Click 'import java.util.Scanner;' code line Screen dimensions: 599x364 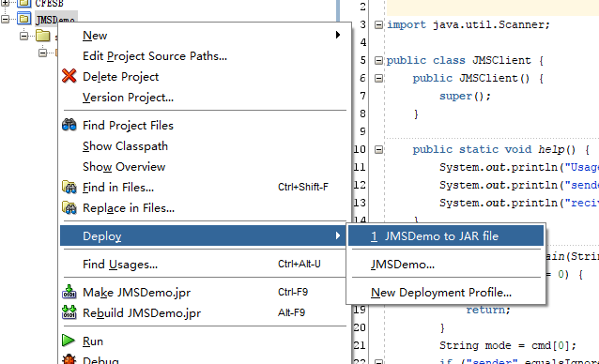tap(468, 24)
